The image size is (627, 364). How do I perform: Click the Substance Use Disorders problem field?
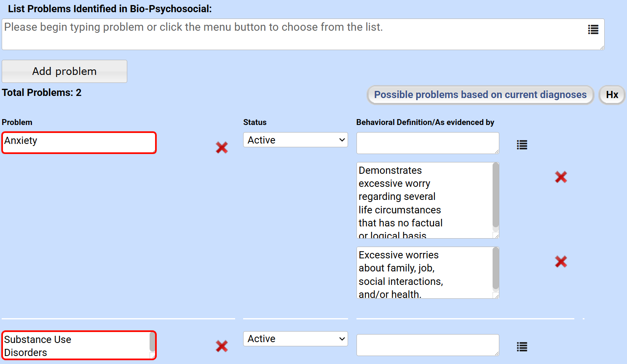pos(76,345)
